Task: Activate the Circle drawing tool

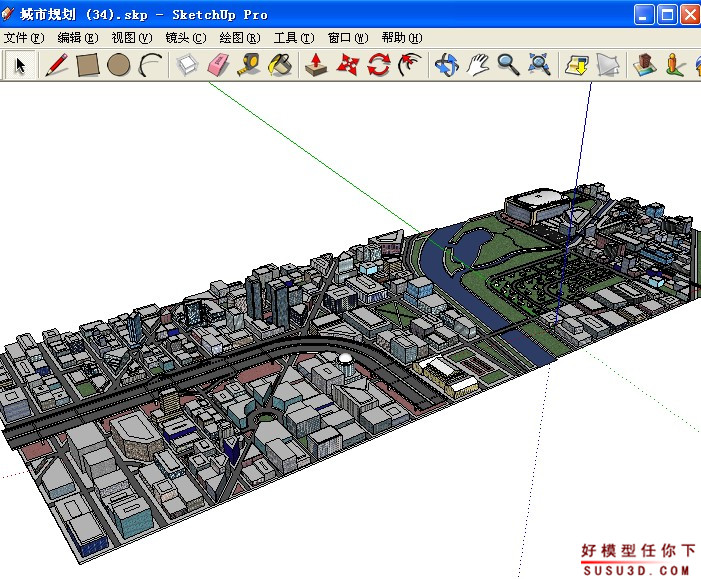Action: point(118,65)
